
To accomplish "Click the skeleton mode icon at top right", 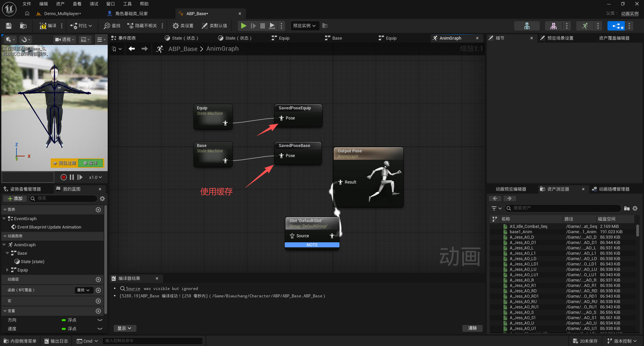I will point(527,26).
